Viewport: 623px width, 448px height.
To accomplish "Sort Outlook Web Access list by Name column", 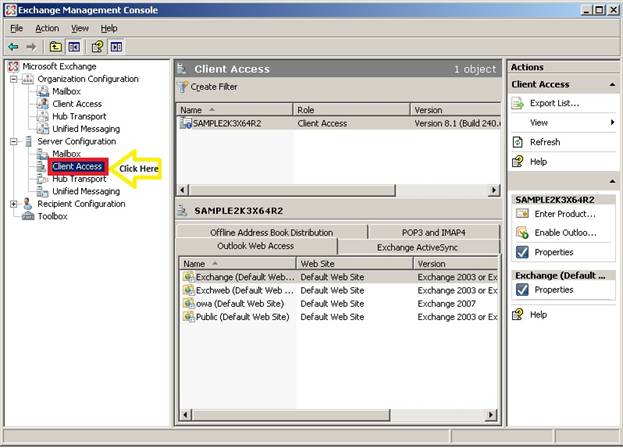I will click(x=238, y=263).
